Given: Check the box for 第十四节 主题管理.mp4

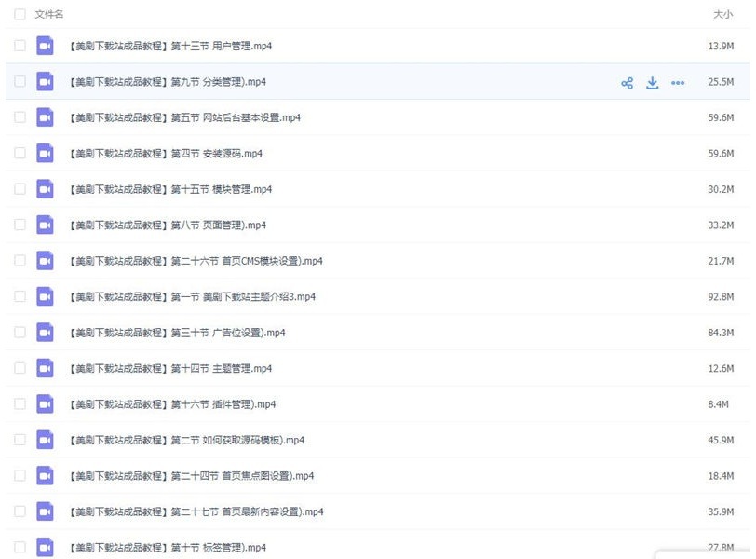Looking at the screenshot, I should click(x=20, y=368).
